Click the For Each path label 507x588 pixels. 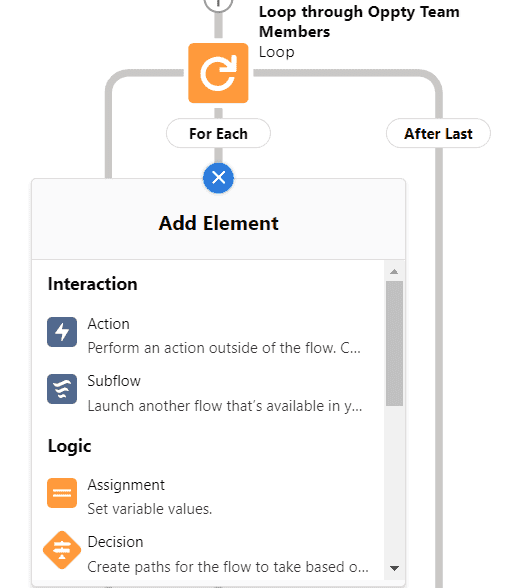[x=218, y=134]
